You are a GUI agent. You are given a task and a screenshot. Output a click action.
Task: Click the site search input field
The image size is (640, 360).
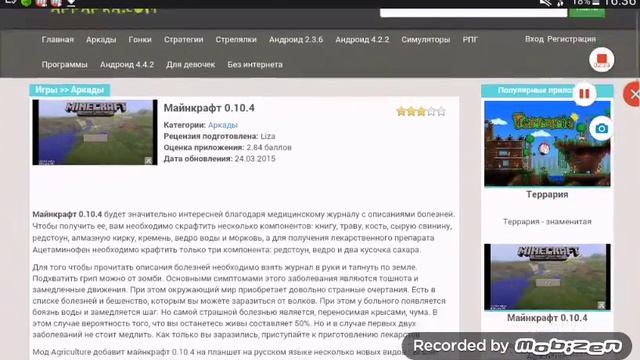tap(473, 12)
